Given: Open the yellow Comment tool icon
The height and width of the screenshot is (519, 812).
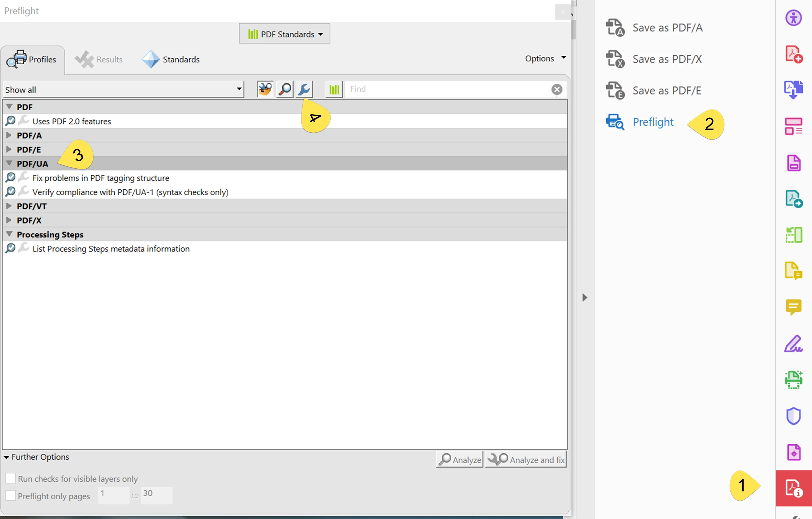Looking at the screenshot, I should pos(793,307).
